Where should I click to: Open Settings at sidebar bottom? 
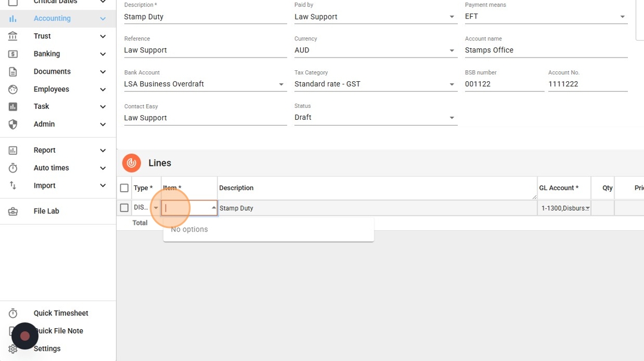tap(47, 348)
